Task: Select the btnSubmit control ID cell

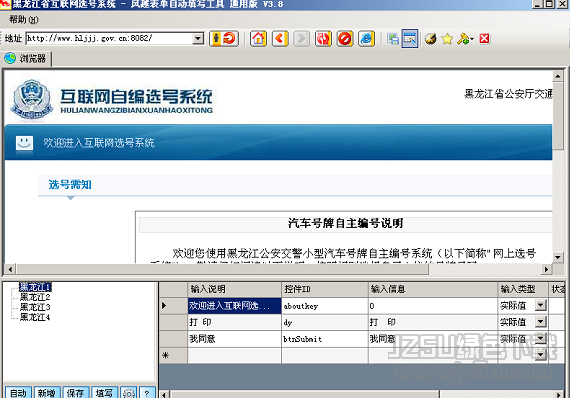Action: pyautogui.click(x=325, y=339)
